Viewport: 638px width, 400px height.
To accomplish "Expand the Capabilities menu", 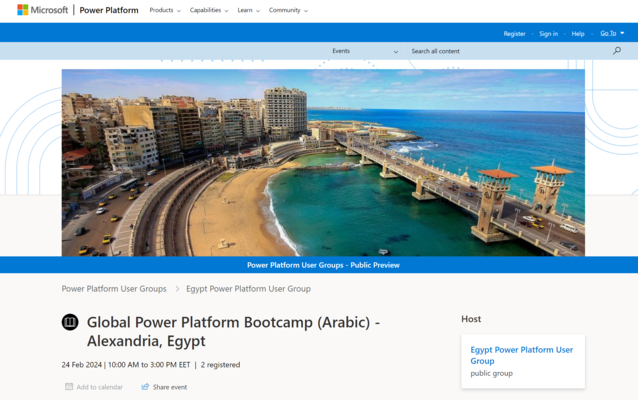I will (x=209, y=10).
